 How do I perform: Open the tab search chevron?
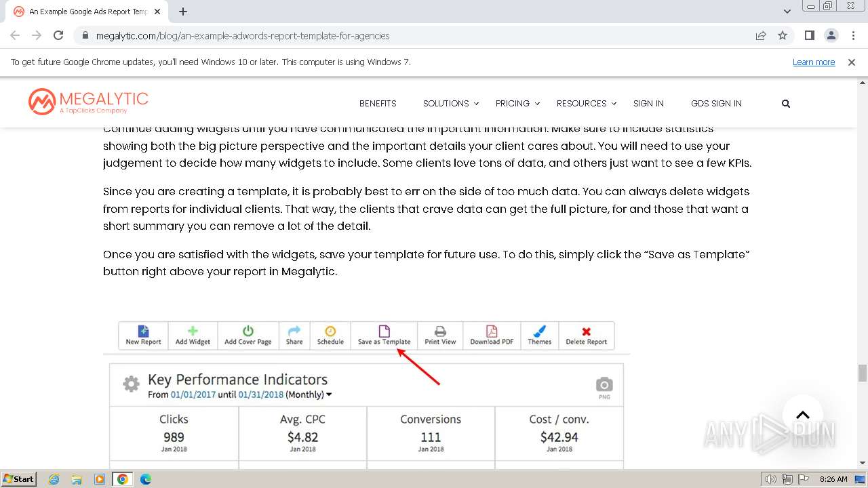(787, 12)
